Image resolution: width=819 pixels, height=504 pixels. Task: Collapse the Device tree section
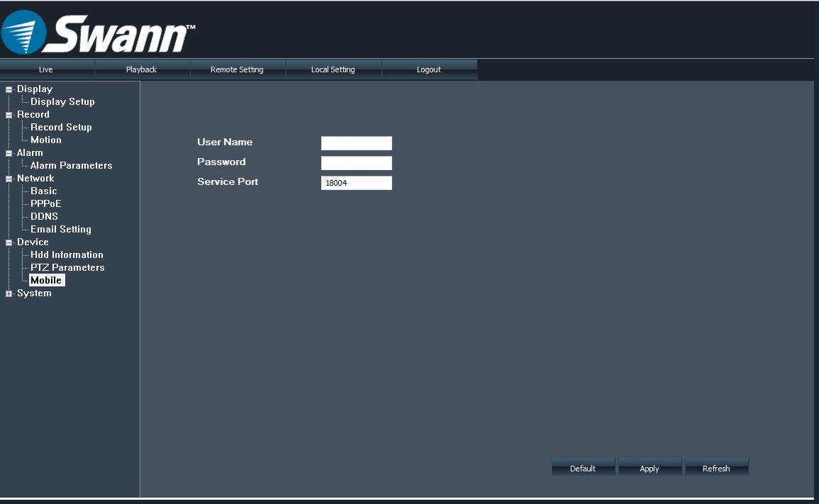[x=9, y=242]
